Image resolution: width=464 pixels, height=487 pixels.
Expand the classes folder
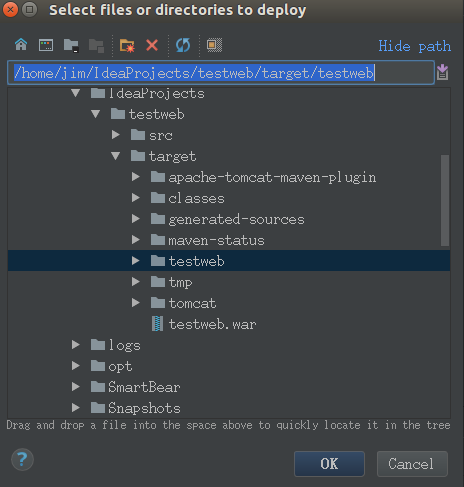(136, 198)
